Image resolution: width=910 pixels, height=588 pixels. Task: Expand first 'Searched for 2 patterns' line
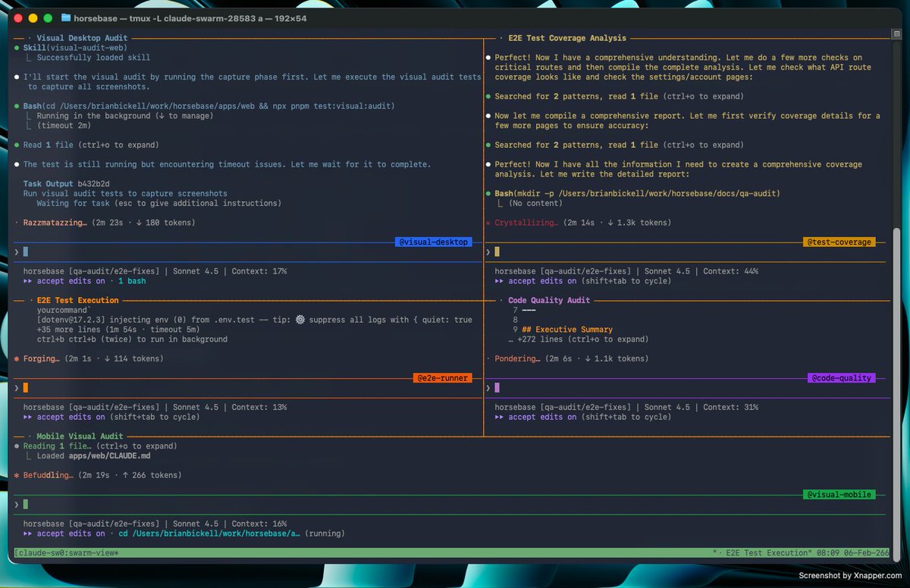click(619, 96)
